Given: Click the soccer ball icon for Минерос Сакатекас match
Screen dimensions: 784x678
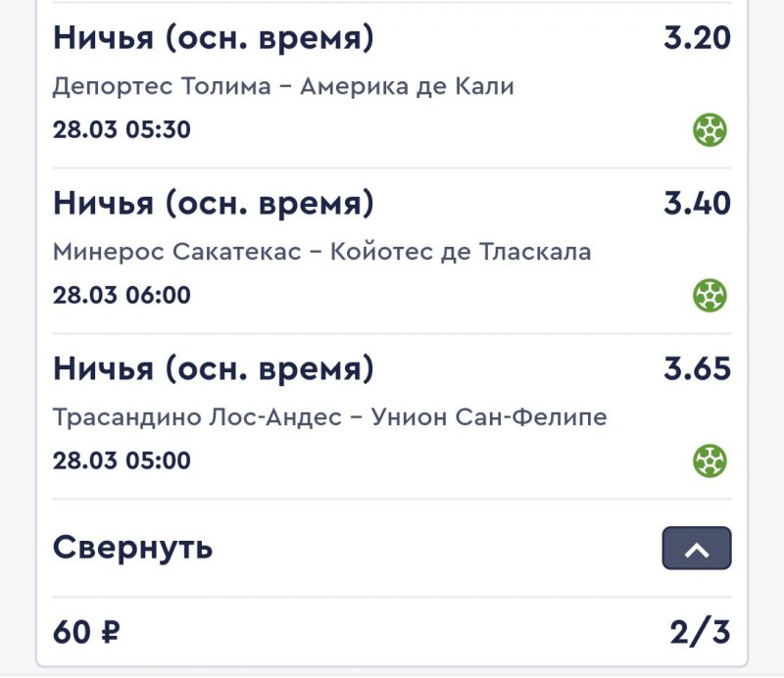Looking at the screenshot, I should point(710,294).
